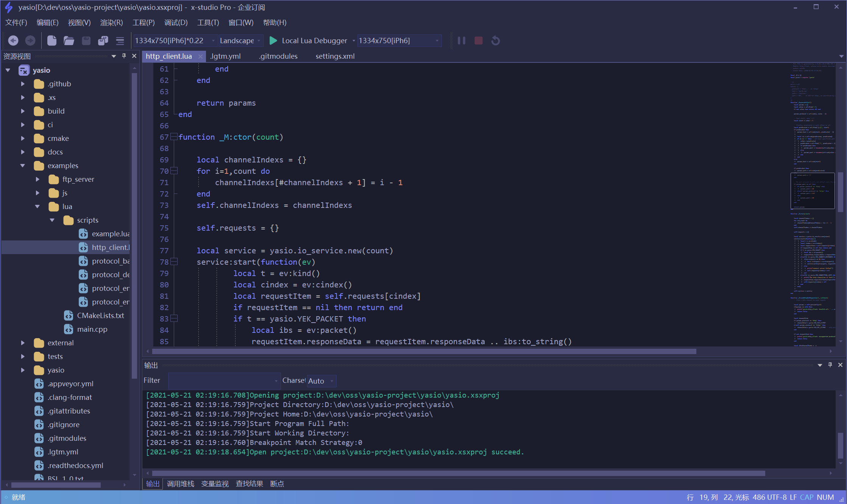Click the forward navigation arrow icon

coord(30,41)
